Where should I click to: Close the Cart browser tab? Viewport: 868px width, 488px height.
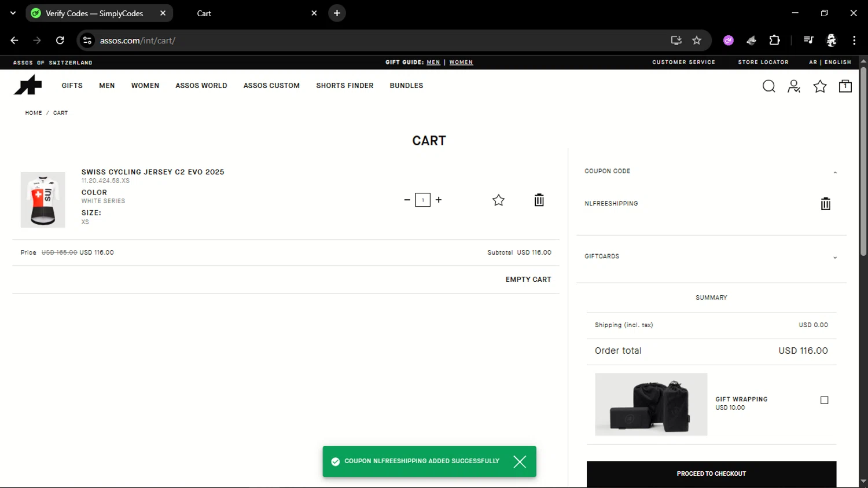tap(314, 13)
